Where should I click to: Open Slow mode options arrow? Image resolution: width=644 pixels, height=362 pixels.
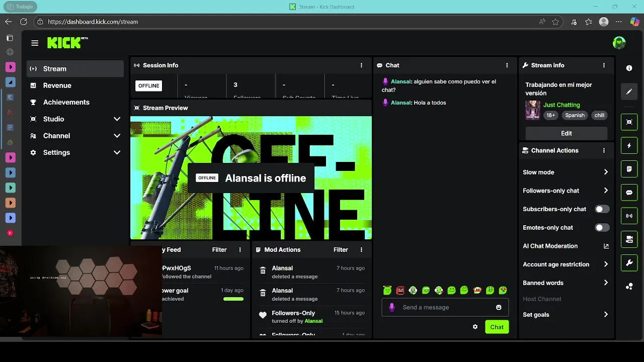click(606, 172)
